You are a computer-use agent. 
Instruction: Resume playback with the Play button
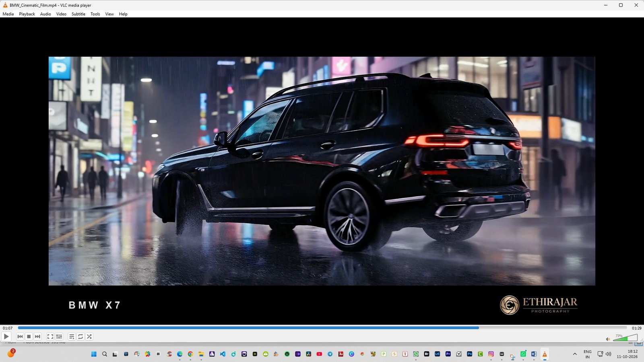(x=6, y=337)
